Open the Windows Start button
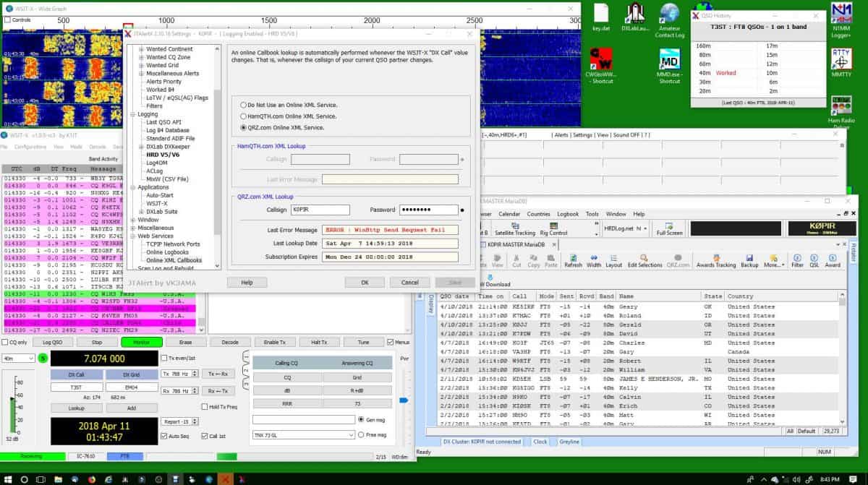Viewport: 868px width, 485px height. click(x=9, y=478)
